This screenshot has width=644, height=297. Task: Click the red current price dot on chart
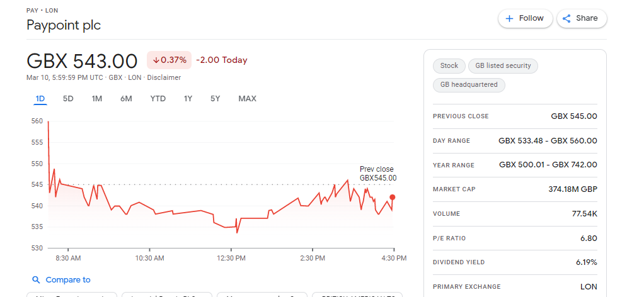point(393,198)
